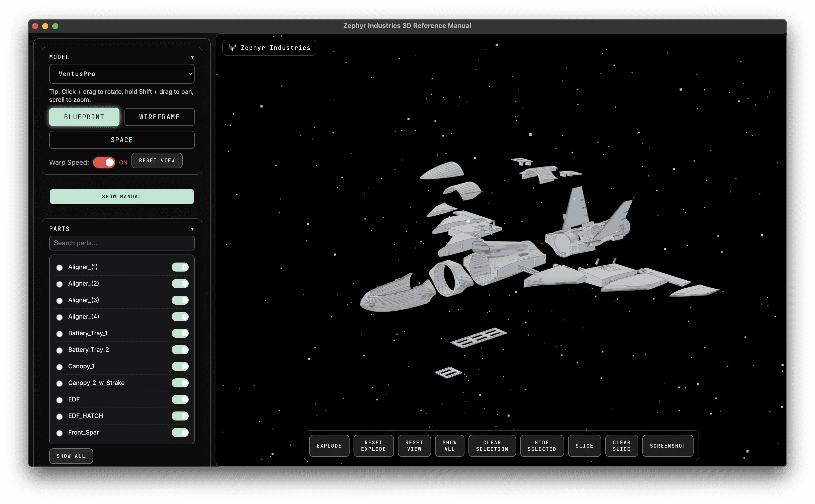This screenshot has height=504, width=815.
Task: Click RESET EXPLODE in the bottom toolbar
Action: pyautogui.click(x=373, y=446)
